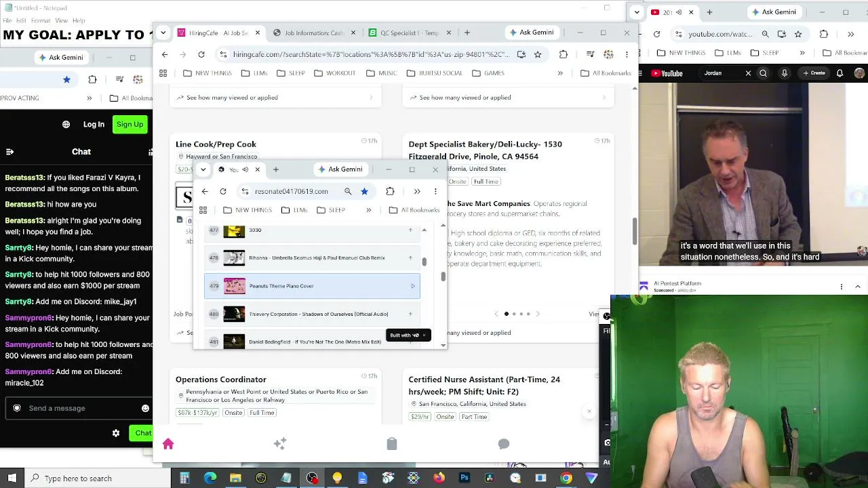868x488 pixels.
Task: Collapse the Kick chat panel arrow icon
Action: click(x=9, y=152)
